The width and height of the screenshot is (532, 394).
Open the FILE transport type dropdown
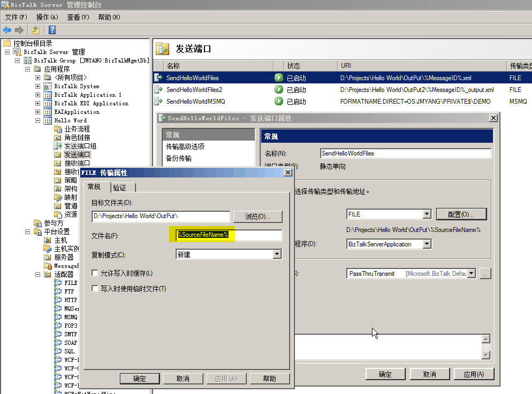(x=427, y=214)
